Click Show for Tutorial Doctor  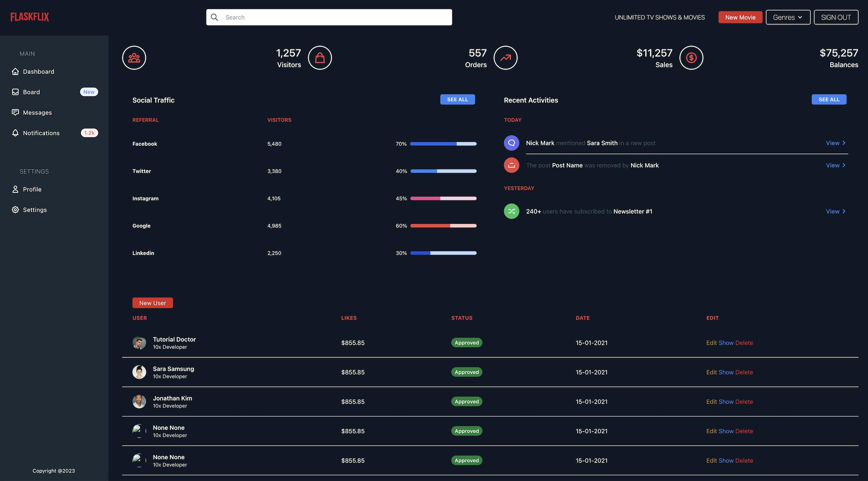[726, 343]
